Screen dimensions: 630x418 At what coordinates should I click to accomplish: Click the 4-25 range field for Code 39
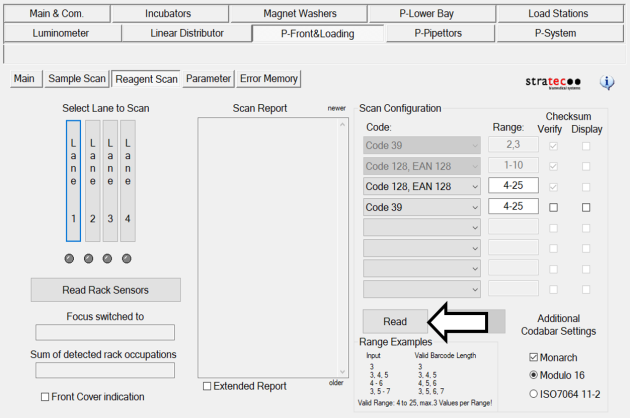tap(515, 207)
